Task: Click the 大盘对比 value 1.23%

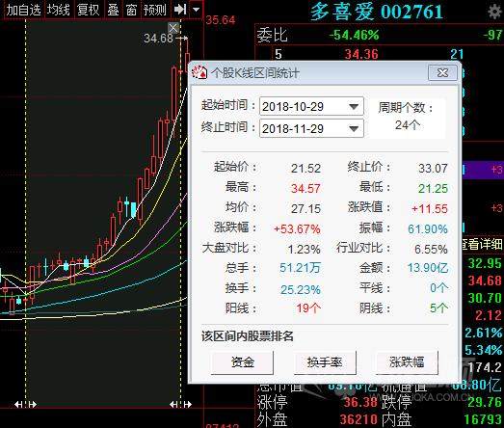Action: tap(305, 249)
